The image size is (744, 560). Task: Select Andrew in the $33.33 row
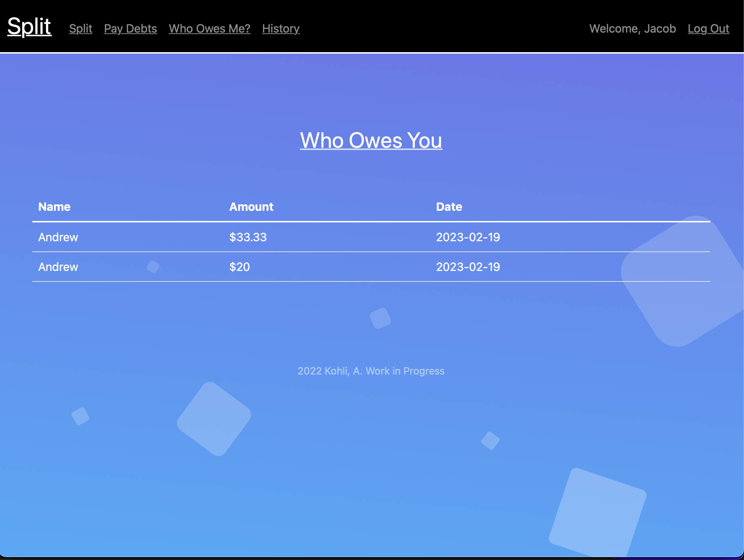[x=58, y=237]
